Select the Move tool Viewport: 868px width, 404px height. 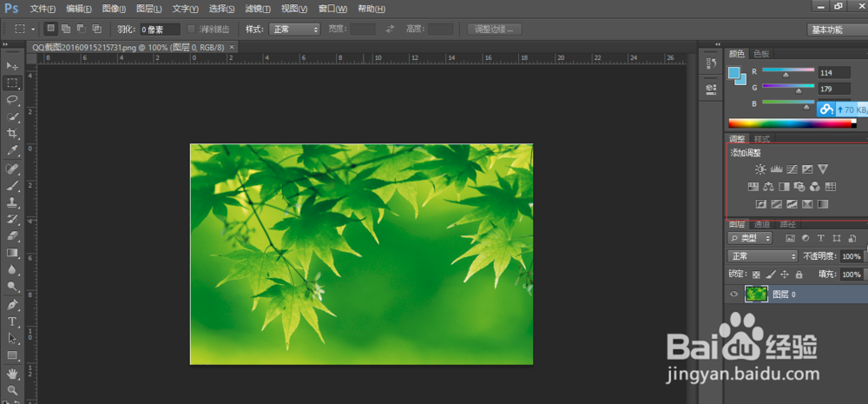[x=12, y=66]
